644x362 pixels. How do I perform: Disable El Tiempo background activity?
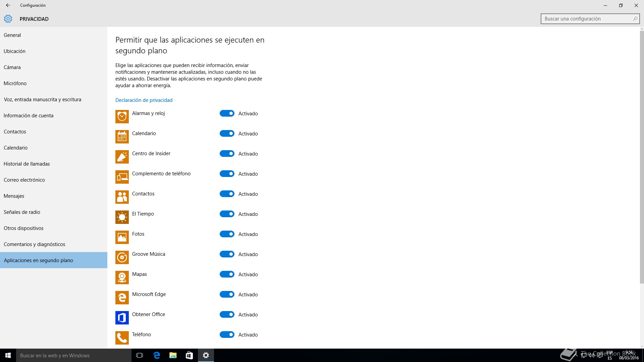point(227,214)
